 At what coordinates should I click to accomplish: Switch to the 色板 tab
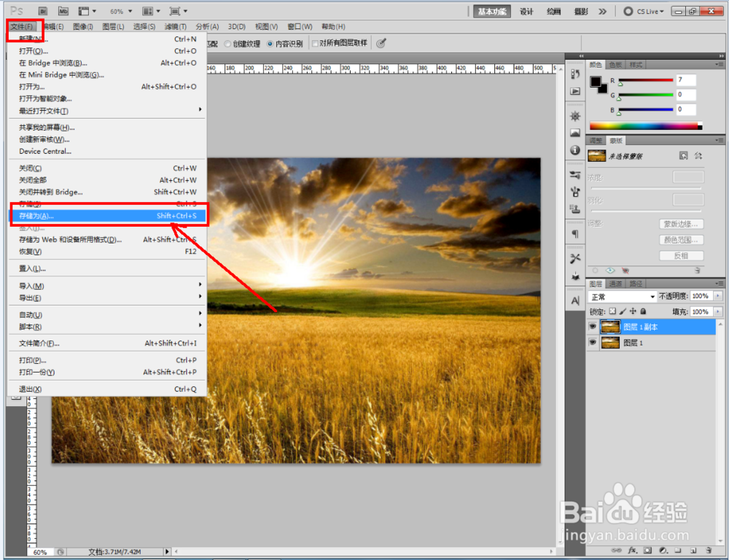[615, 65]
